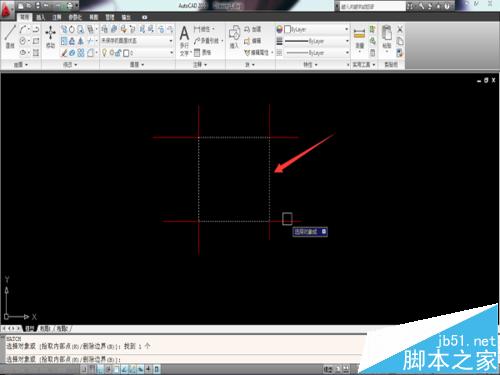Click the Edit Attributes (编辑属性) button
The width and height of the screenshot is (500, 375).
(x=258, y=53)
